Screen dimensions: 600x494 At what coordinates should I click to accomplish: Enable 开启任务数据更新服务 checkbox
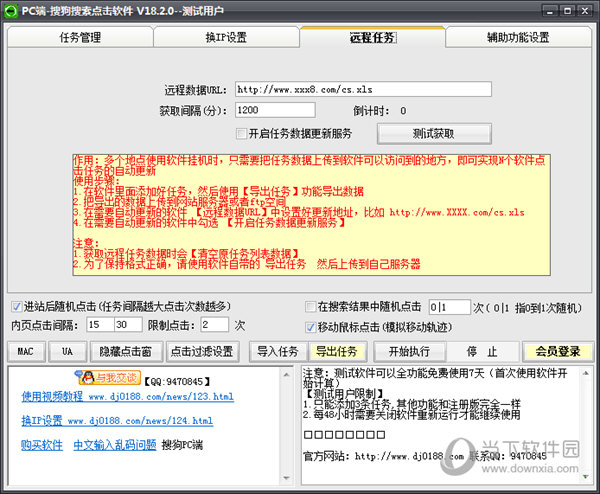(x=241, y=133)
